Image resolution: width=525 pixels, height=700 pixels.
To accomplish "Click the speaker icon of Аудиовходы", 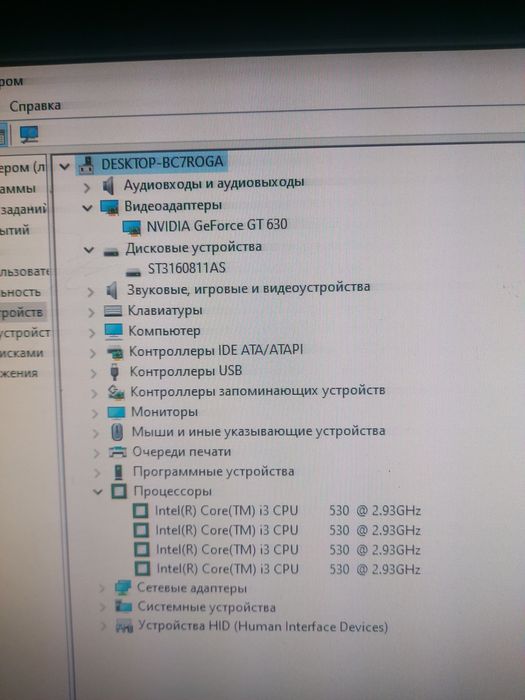I will tap(108, 186).
